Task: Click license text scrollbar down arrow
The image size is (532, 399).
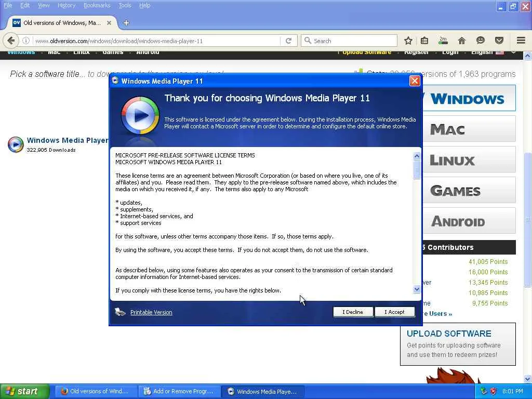Action: [417, 289]
